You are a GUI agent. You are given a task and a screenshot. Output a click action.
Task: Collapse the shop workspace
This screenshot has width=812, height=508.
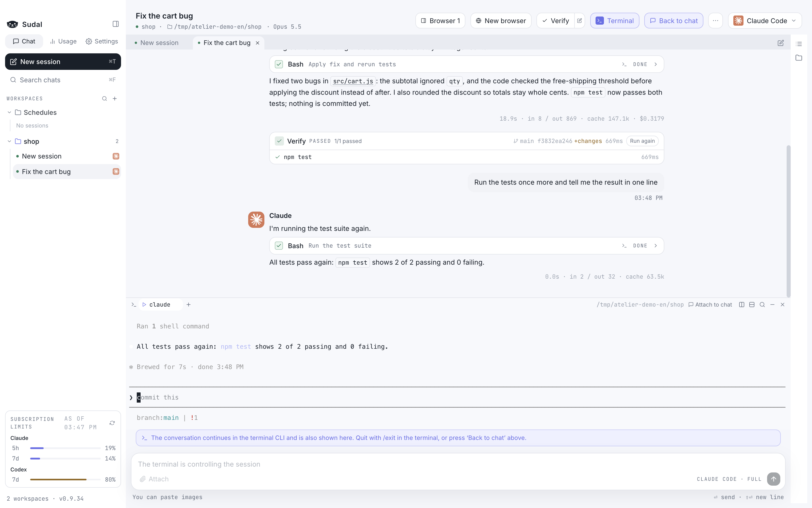click(x=9, y=141)
